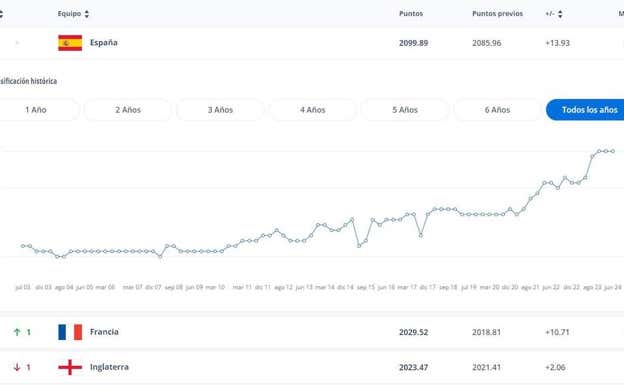Screen dimensions: 624x385
Task: Expand the Inglaterra team row
Action: 312,367
